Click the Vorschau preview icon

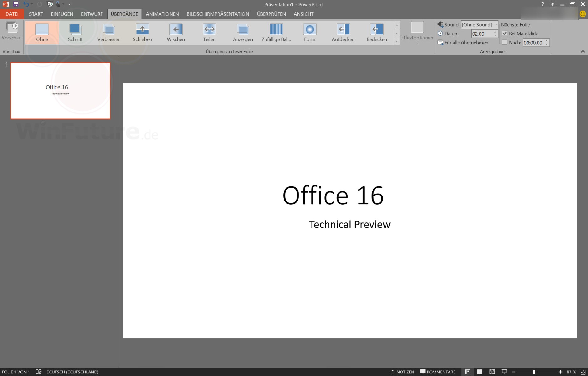click(x=12, y=28)
